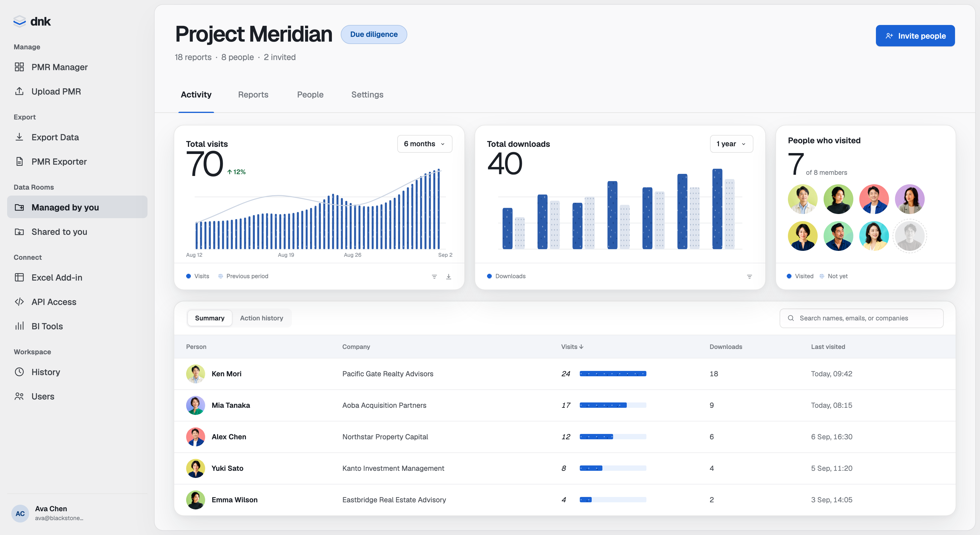Switch to the Reports tab

pyautogui.click(x=253, y=95)
